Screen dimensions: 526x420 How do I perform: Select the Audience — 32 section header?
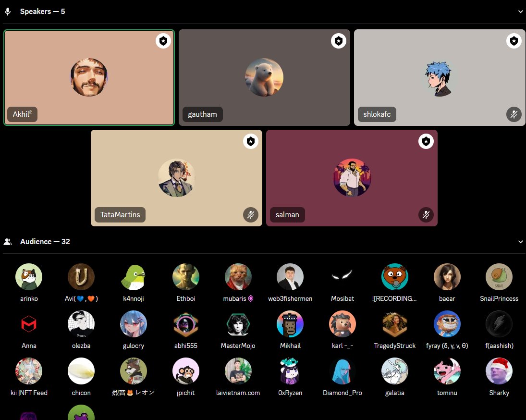click(45, 241)
